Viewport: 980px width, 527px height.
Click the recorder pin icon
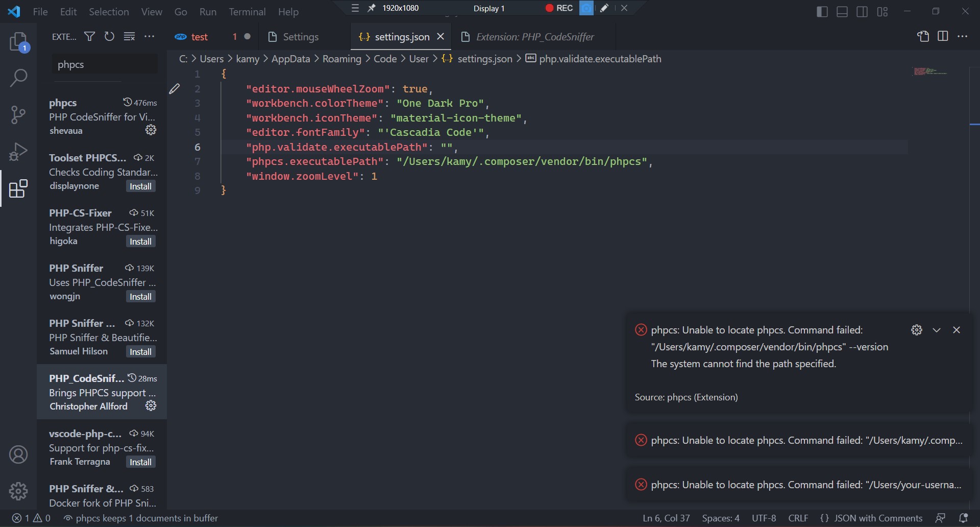click(x=372, y=8)
